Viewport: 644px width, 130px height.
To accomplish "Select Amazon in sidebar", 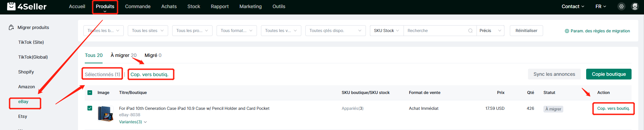I will 27,87.
